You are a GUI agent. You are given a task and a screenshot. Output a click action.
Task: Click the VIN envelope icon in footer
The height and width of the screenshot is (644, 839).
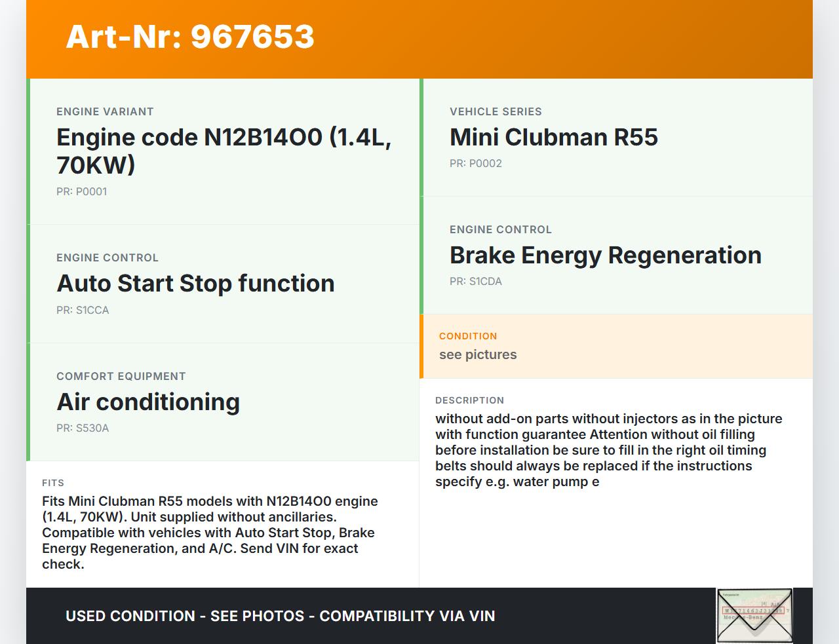pos(754,615)
